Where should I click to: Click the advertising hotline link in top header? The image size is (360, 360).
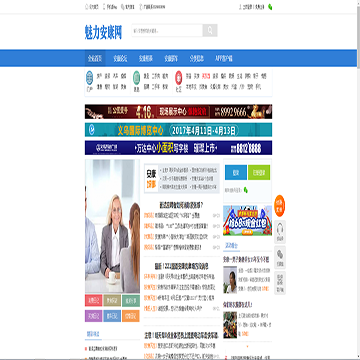(x=152, y=7)
